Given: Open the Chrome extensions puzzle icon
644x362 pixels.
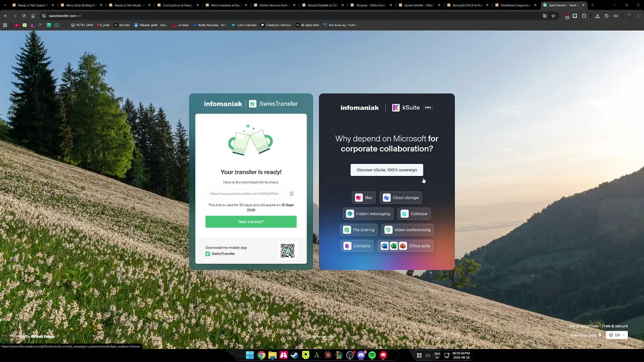Looking at the screenshot, I should coord(584,16).
